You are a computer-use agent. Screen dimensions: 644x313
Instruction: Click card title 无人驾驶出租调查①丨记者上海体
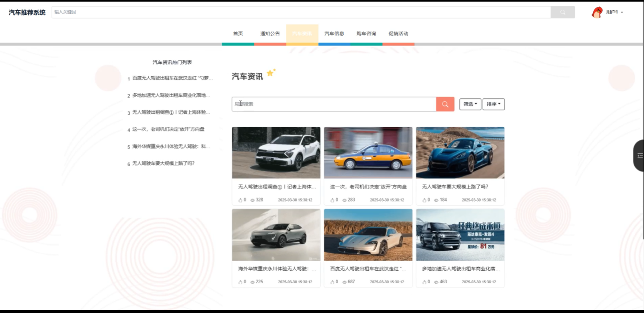coord(277,187)
